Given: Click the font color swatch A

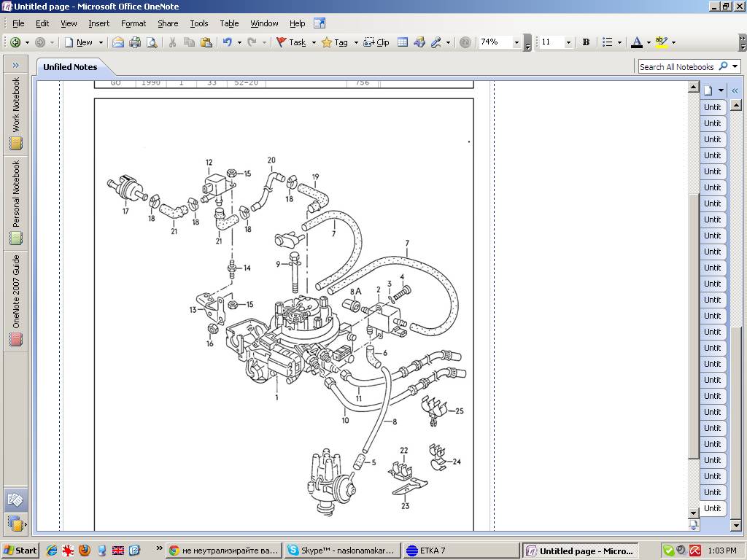Looking at the screenshot, I should tap(637, 42).
